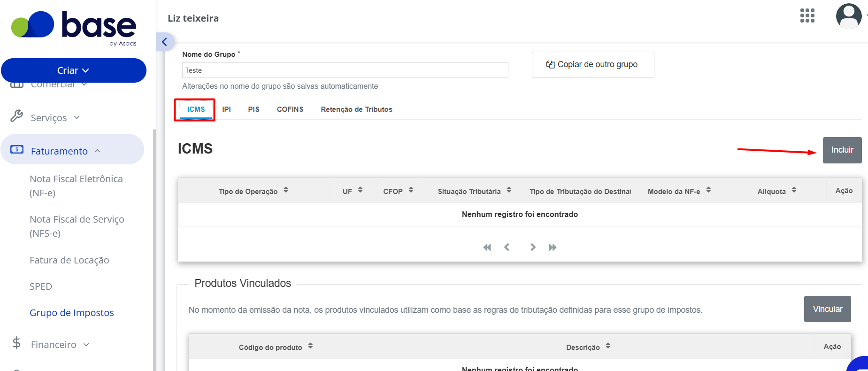Click Copiar de outro grupo button
Viewport: 868px width, 371px height.
pyautogui.click(x=593, y=65)
